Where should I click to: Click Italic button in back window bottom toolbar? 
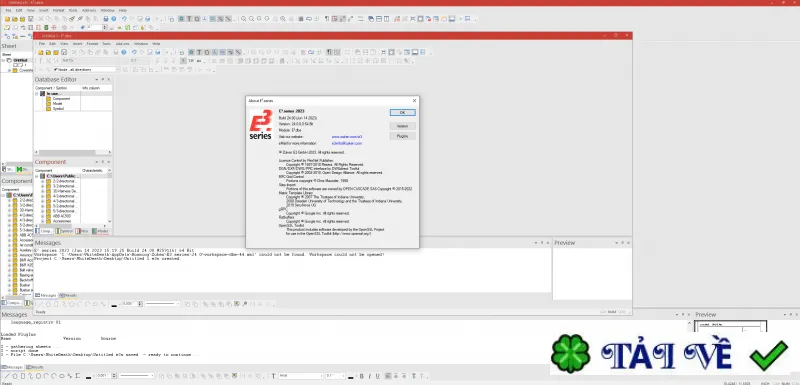coord(369,376)
